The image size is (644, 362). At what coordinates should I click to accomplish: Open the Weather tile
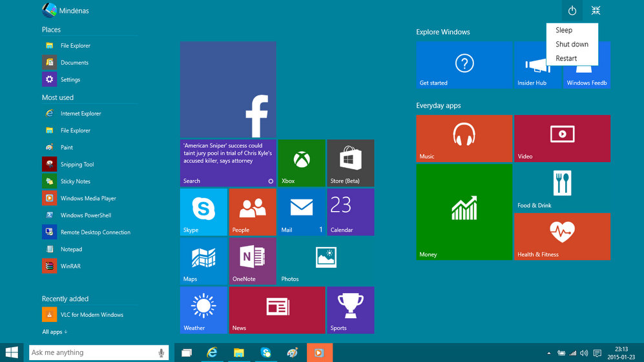[203, 310]
